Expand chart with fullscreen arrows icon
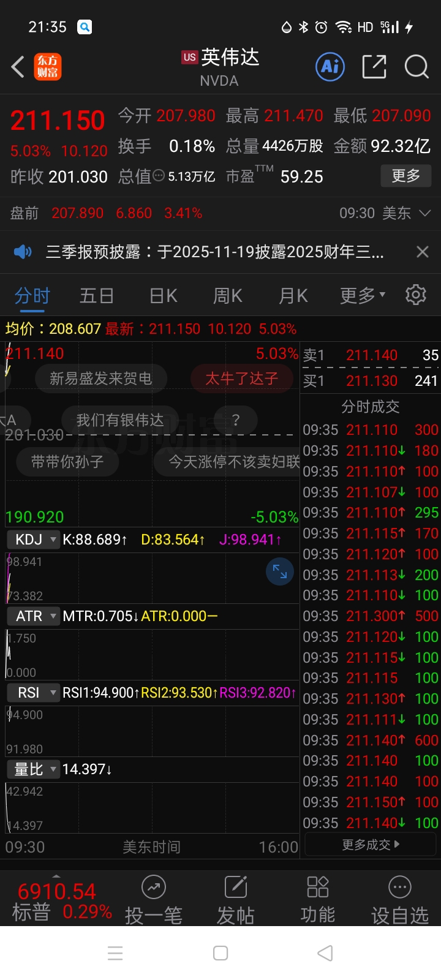Image resolution: width=441 pixels, height=980 pixels. click(280, 571)
